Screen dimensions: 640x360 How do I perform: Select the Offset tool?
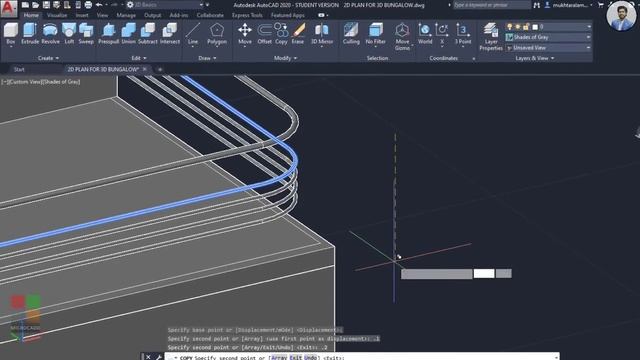pos(264,33)
